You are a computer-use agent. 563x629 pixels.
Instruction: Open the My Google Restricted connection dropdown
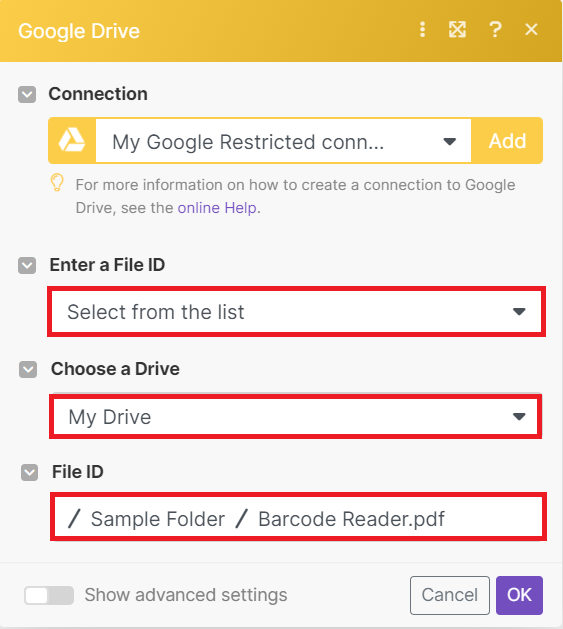click(283, 141)
